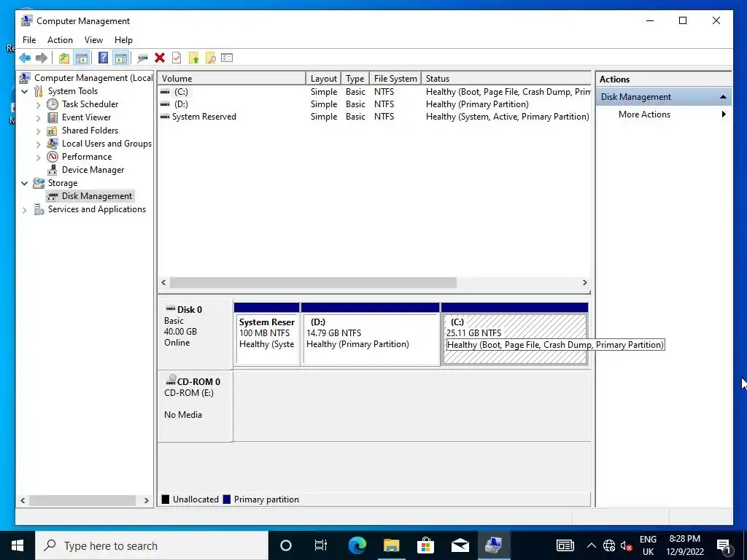Click the Type here to search box
Screen dimensions: 747x560
pyautogui.click(x=152, y=545)
